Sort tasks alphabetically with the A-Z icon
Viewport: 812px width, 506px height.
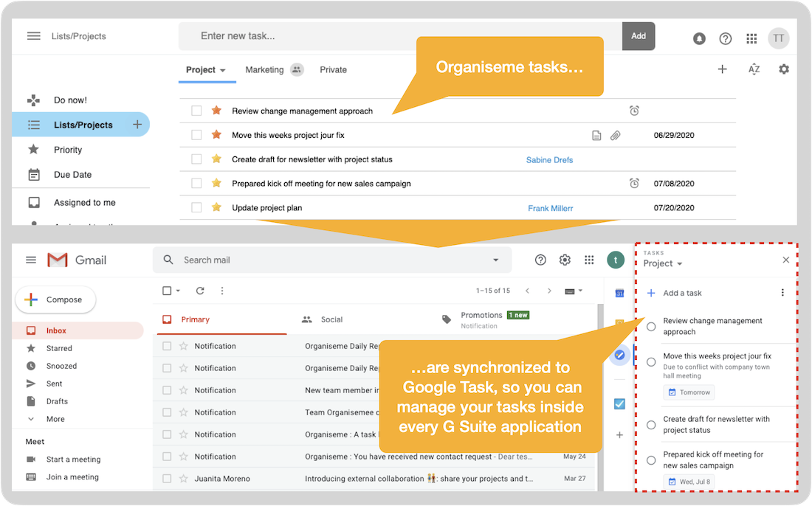[x=754, y=69]
